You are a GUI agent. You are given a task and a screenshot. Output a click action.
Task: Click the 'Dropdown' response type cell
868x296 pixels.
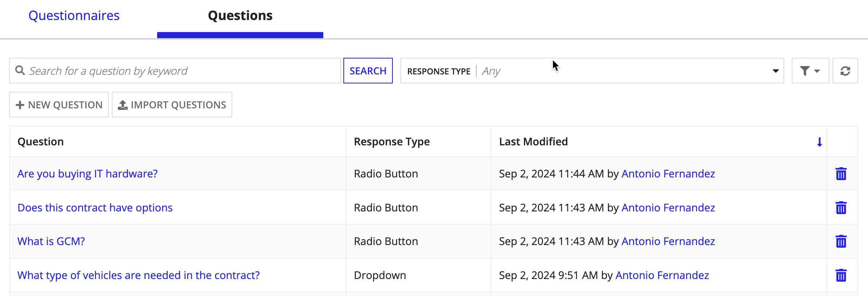coord(380,275)
